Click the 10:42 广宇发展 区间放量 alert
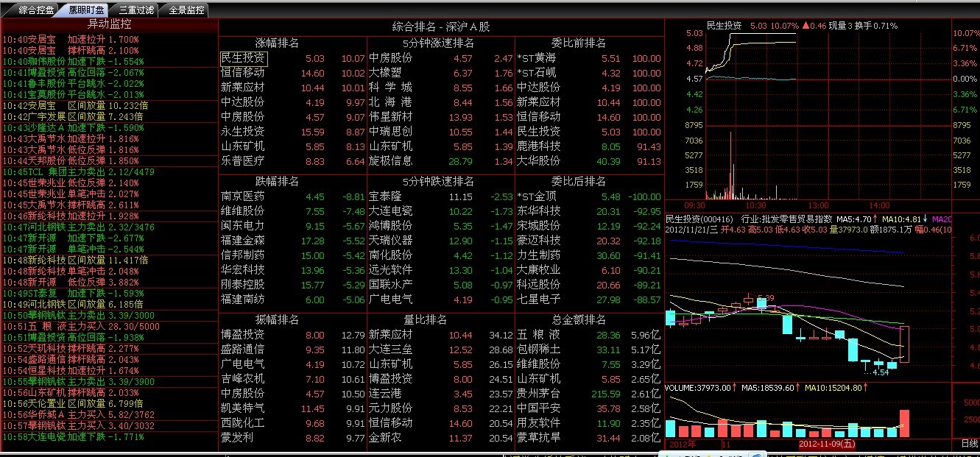980x457 pixels. pos(73,116)
